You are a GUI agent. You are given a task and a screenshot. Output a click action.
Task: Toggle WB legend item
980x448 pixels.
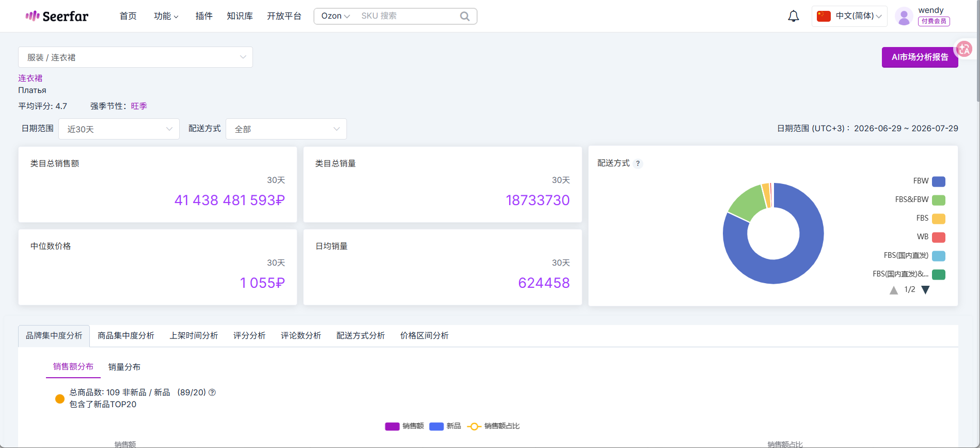tap(931, 237)
